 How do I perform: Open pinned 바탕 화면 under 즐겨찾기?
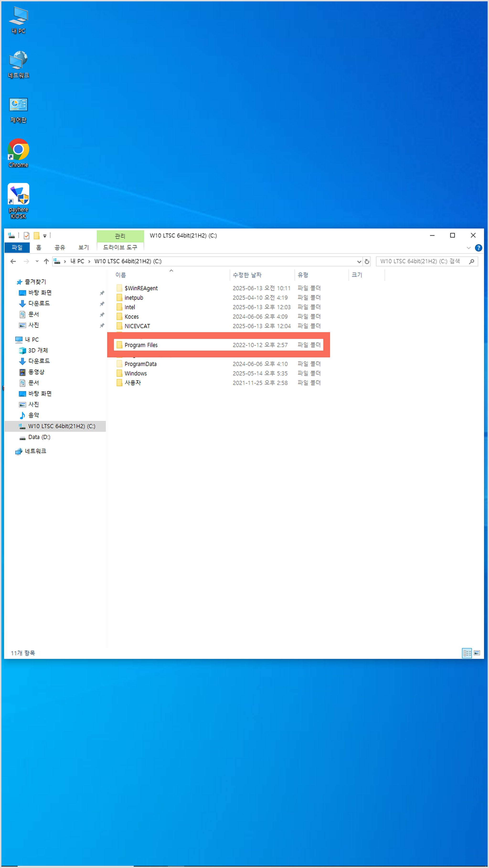(x=40, y=293)
